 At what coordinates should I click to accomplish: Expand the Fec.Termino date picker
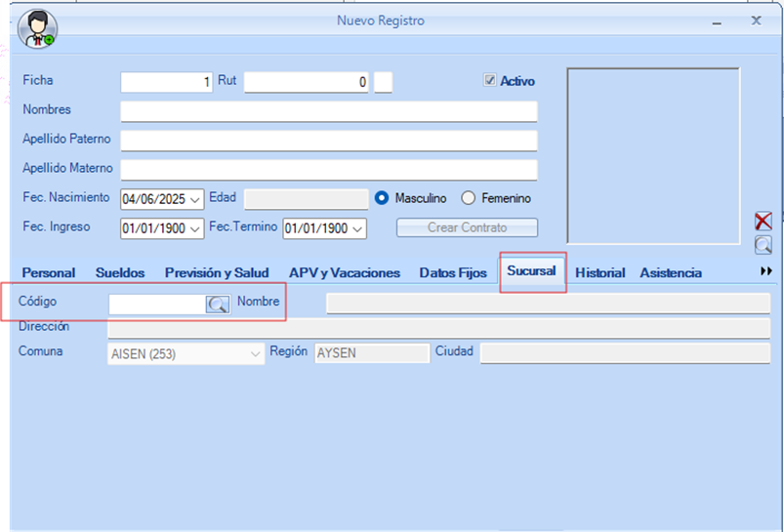[x=357, y=228]
